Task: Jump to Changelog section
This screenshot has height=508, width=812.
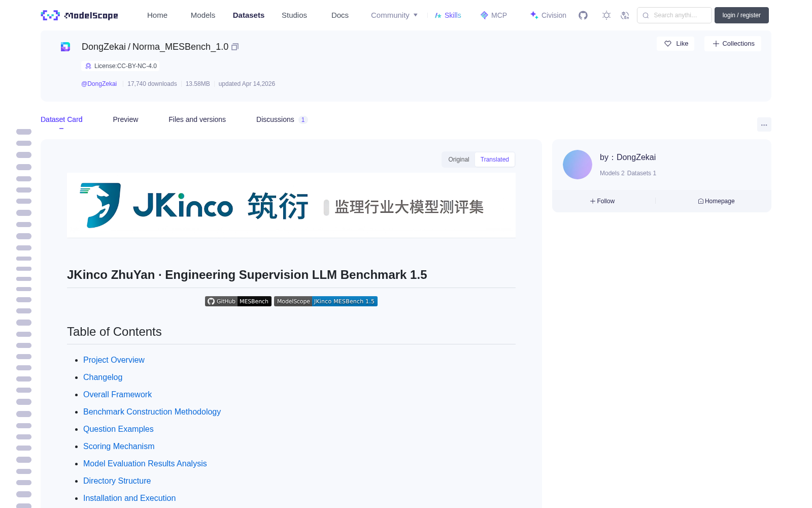Action: 103,377
